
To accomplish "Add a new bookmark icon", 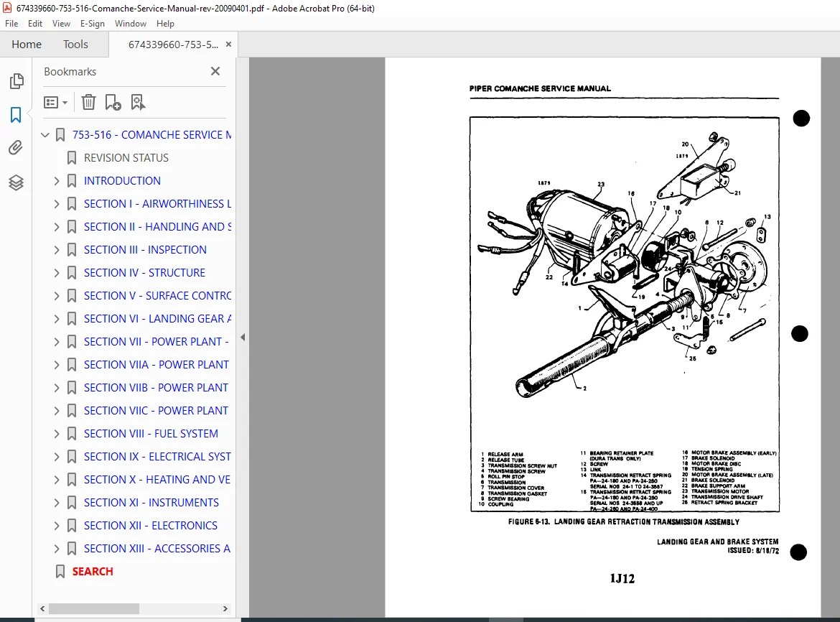I will [113, 102].
